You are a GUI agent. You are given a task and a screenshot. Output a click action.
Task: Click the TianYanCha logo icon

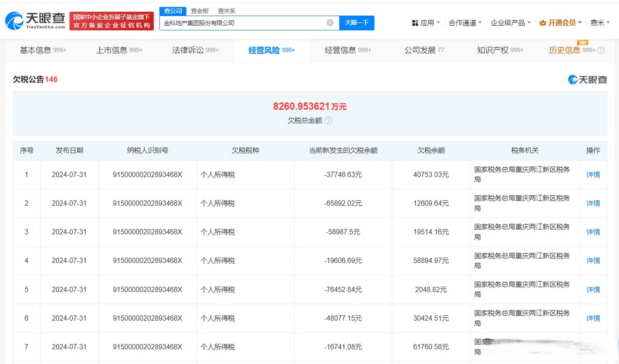[14, 21]
